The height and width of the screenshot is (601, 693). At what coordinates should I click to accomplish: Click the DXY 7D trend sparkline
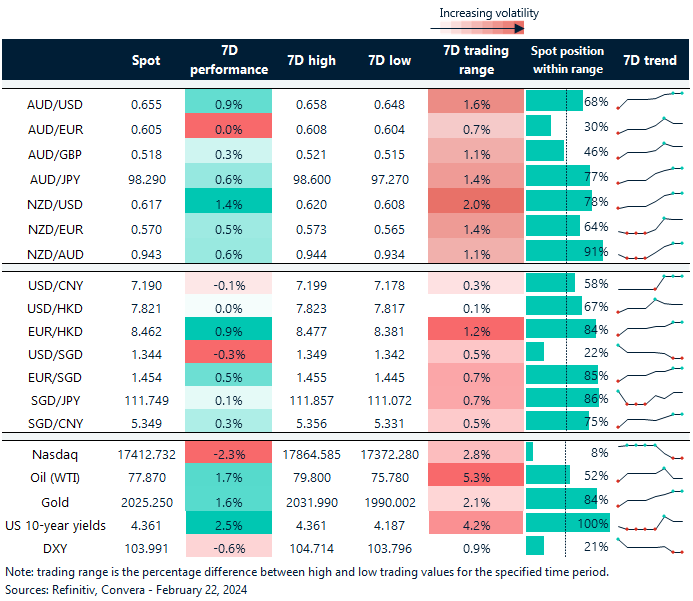[650, 546]
